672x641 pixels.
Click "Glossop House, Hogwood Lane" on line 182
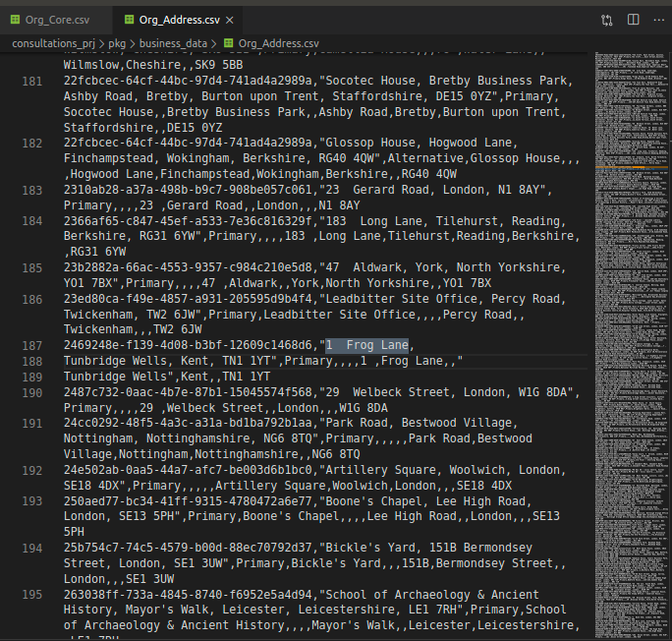419,143
